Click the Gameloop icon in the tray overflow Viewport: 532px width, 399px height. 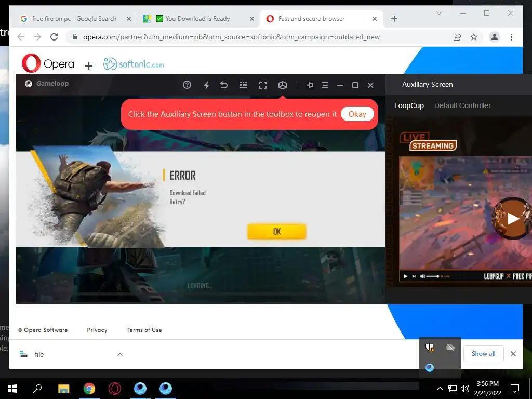pyautogui.click(x=430, y=367)
